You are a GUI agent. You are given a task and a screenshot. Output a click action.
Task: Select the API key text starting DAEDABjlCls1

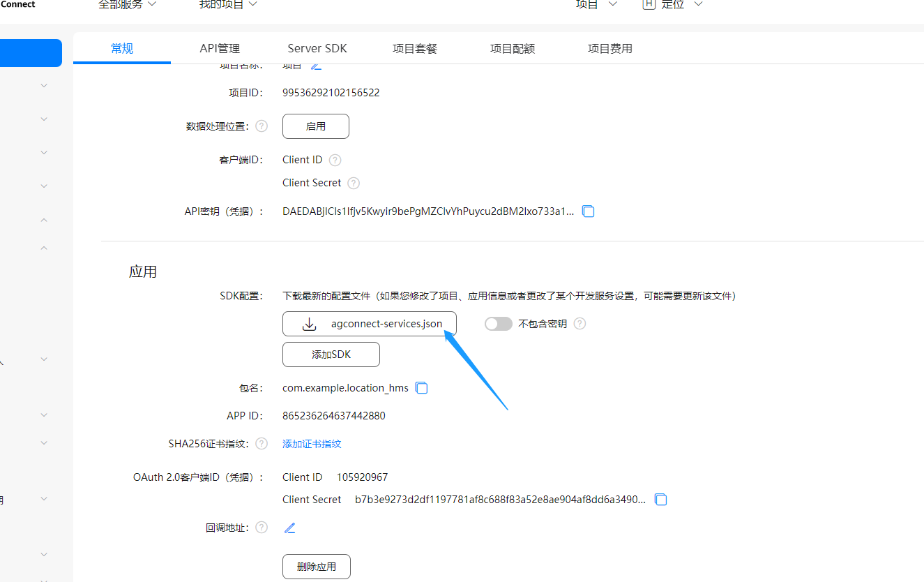429,211
